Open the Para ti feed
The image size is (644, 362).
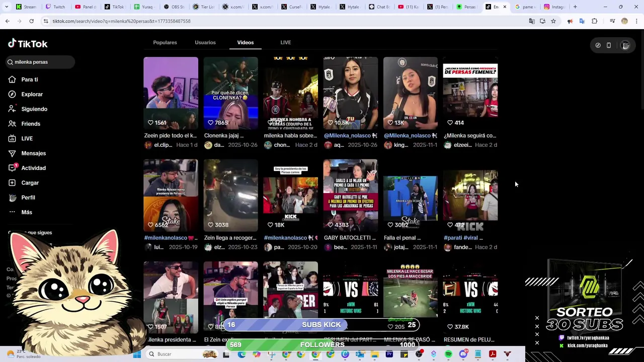tap(23, 79)
